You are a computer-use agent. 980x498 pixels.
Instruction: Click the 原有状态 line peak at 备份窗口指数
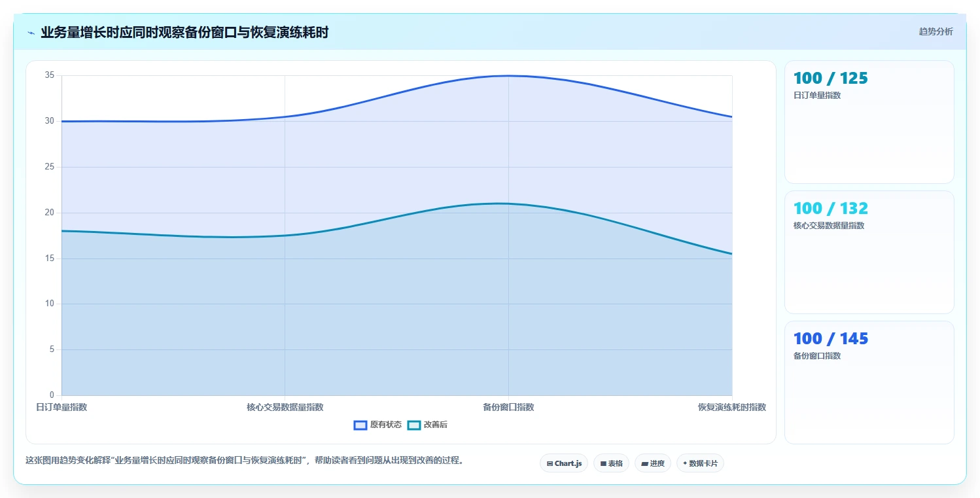[x=508, y=76]
